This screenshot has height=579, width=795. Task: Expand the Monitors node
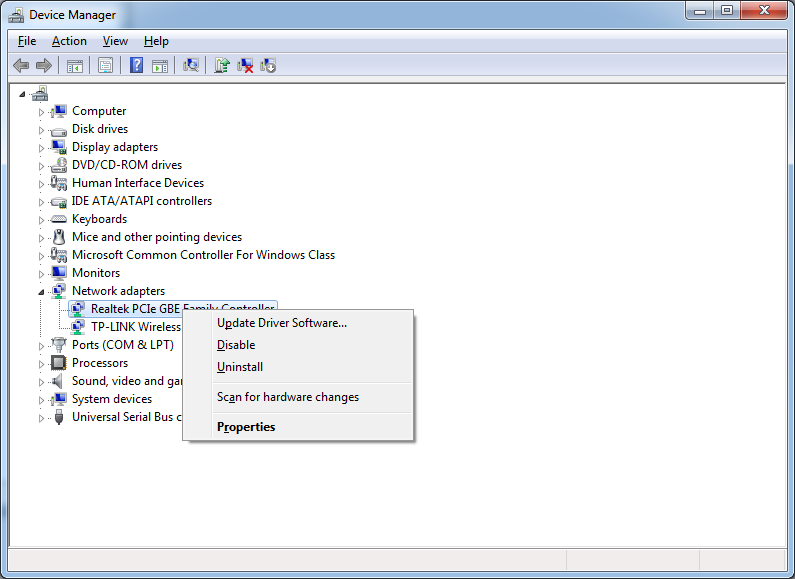pyautogui.click(x=42, y=274)
